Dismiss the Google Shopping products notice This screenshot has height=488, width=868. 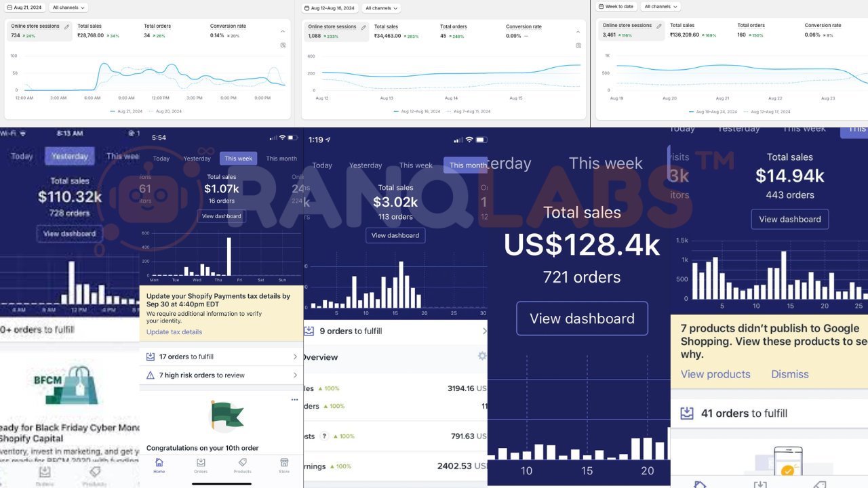789,374
